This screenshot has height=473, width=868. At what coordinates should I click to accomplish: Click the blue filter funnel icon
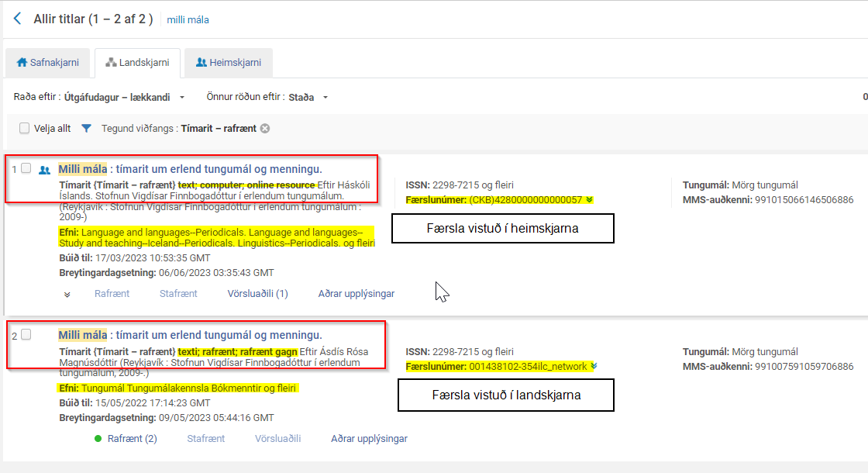tap(86, 129)
